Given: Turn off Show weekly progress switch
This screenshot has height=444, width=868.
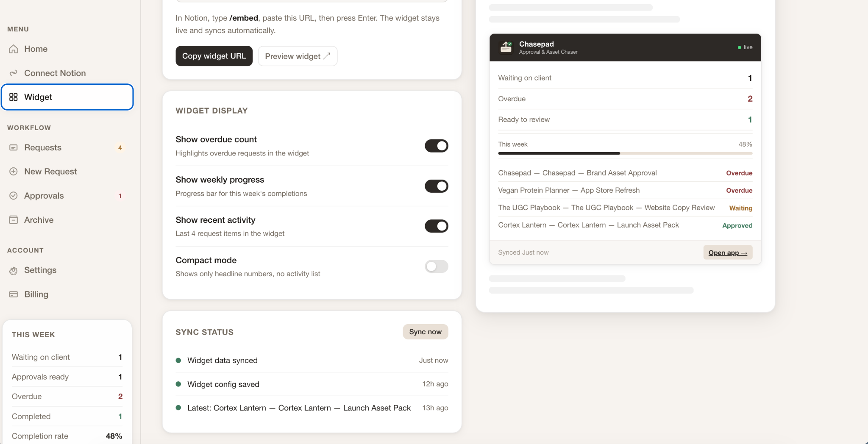Looking at the screenshot, I should coord(437,186).
